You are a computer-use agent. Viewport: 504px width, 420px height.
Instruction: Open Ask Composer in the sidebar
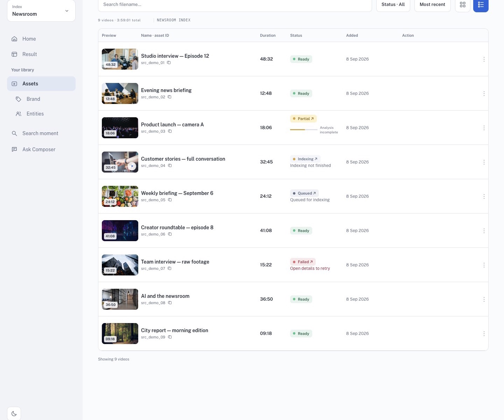click(x=41, y=149)
